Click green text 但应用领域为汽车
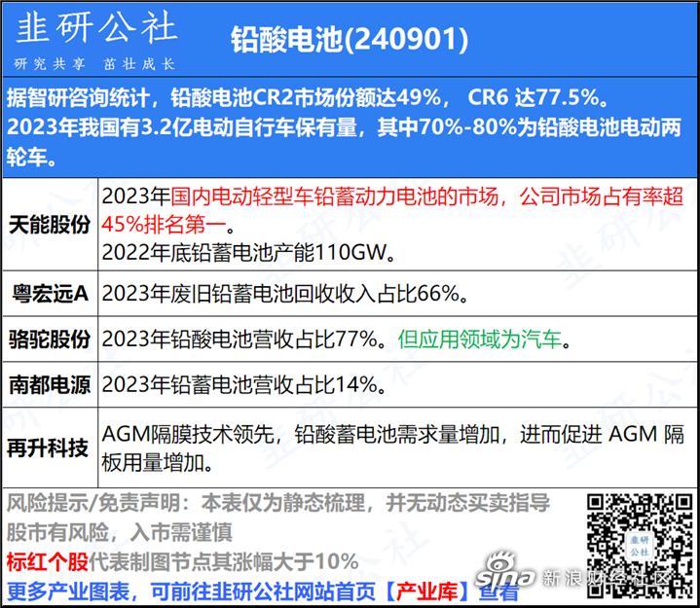Image resolution: width=700 pixels, height=608 pixels. [479, 340]
